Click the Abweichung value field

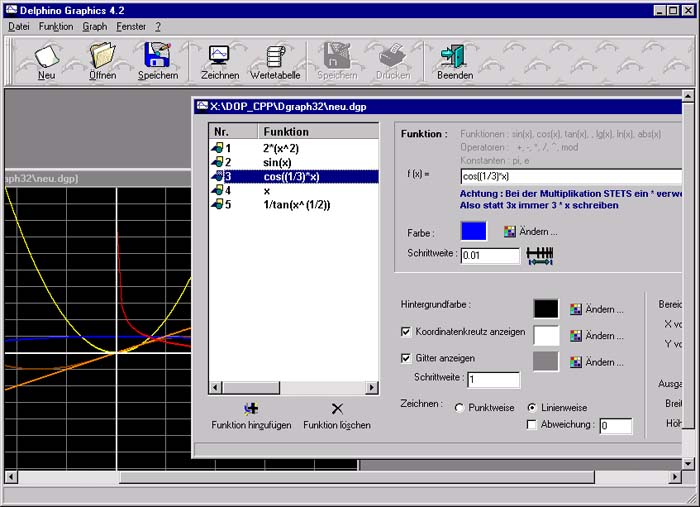(x=616, y=425)
